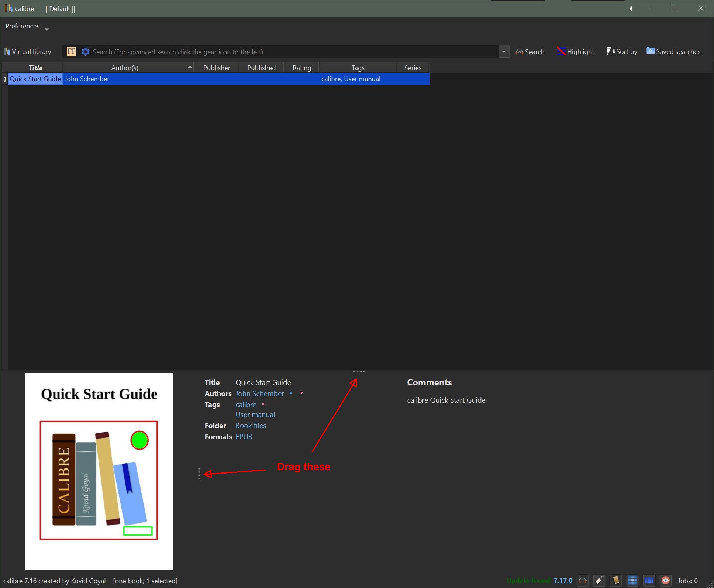The width and height of the screenshot is (714, 588).
Task: Toggle the Cover grid view icon
Action: pos(632,580)
